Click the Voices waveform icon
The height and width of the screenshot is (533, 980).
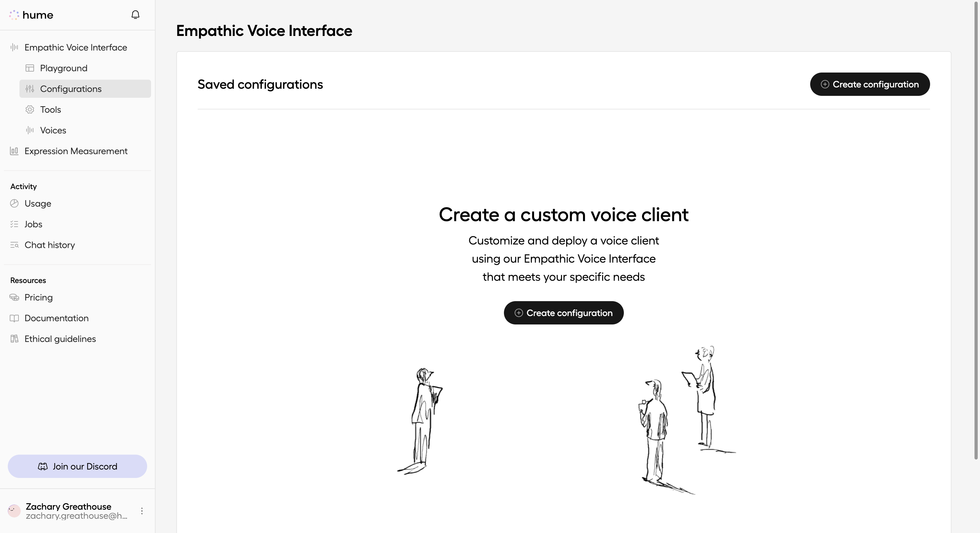pos(30,130)
